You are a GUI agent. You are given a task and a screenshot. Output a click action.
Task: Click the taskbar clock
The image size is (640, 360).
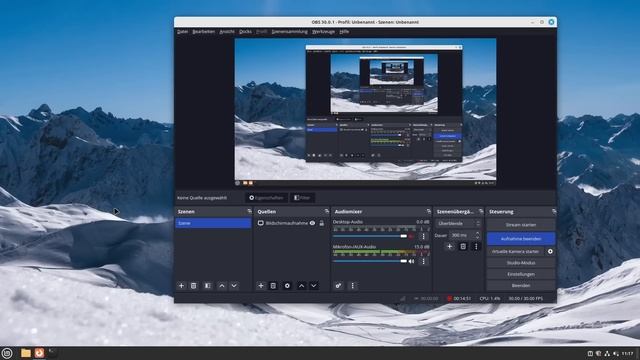coord(627,353)
